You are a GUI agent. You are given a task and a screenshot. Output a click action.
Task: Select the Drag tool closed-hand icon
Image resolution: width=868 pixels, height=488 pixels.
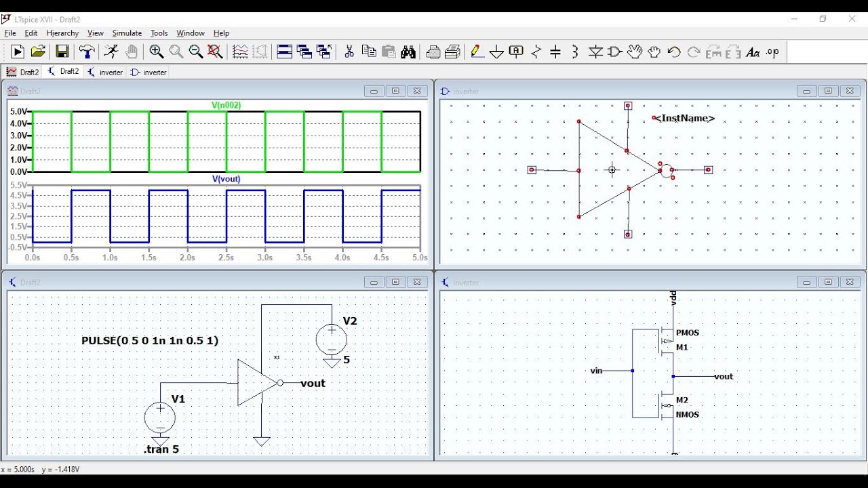click(x=654, y=52)
